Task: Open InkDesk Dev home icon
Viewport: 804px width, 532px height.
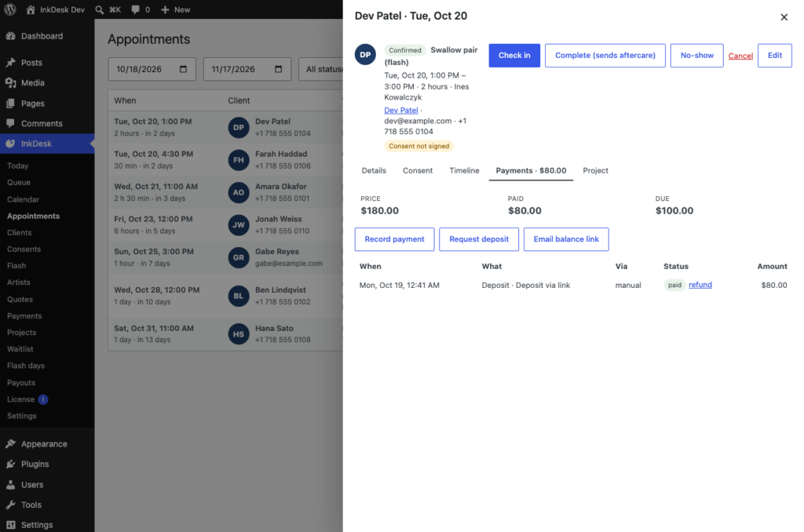Action: click(x=31, y=9)
